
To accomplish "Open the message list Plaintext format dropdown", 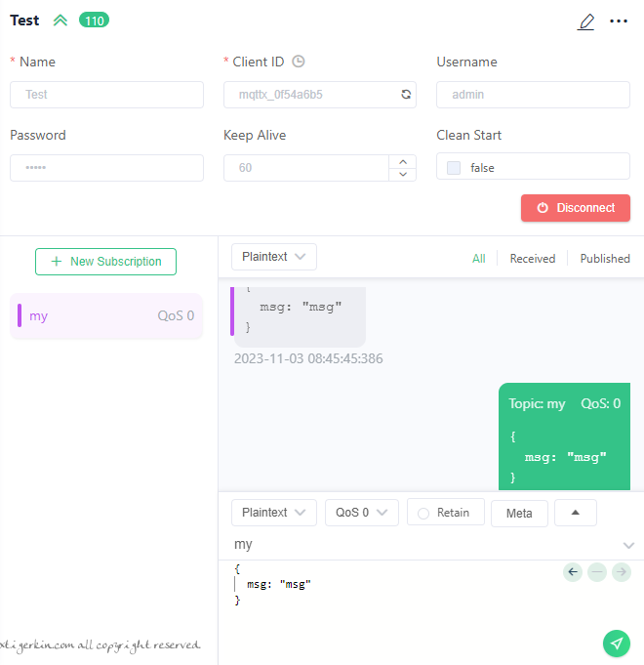I will click(x=274, y=257).
